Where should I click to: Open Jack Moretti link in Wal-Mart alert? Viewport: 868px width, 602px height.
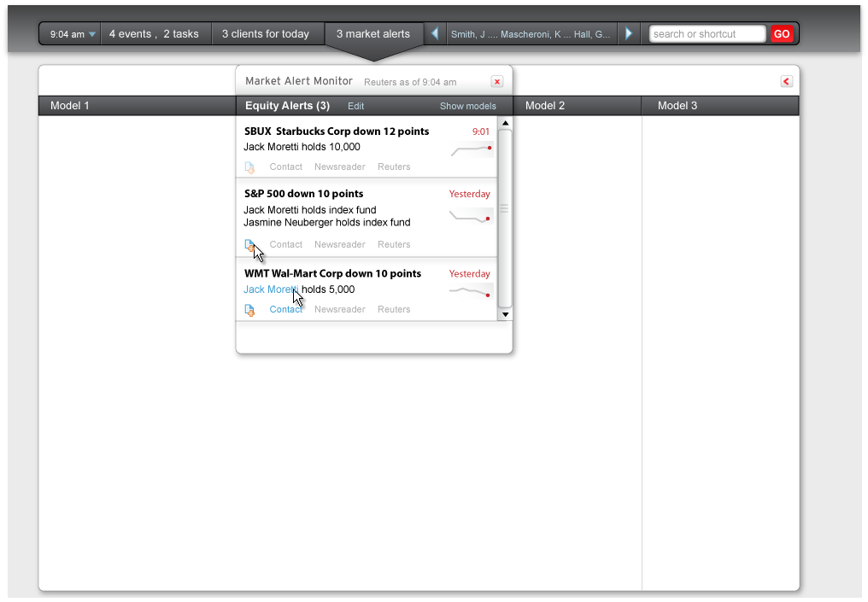pos(270,289)
